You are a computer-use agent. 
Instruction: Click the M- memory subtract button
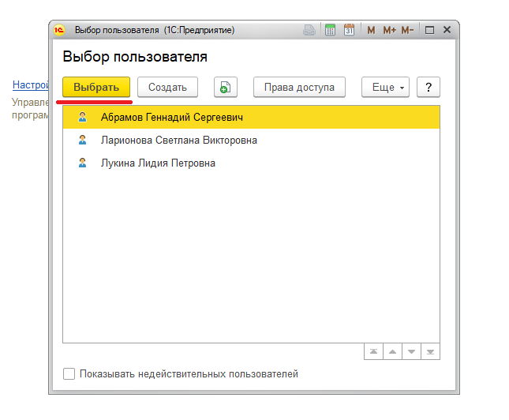[407, 31]
